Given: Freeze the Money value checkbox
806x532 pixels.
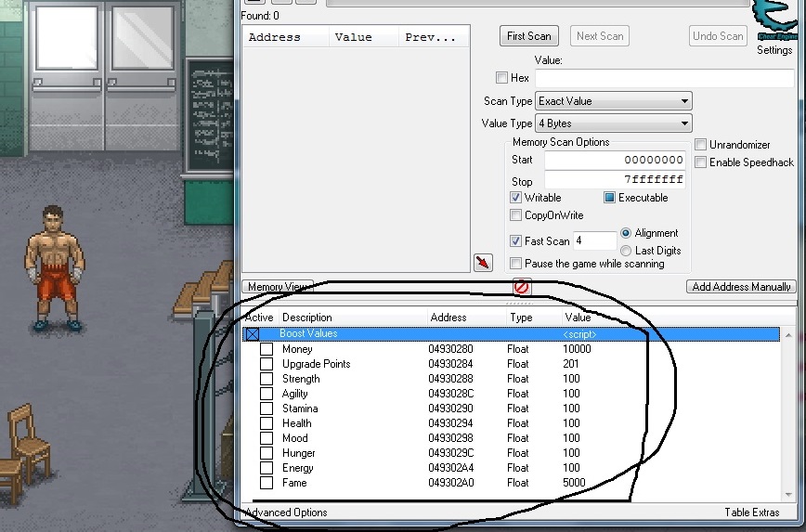Looking at the screenshot, I should click(266, 349).
